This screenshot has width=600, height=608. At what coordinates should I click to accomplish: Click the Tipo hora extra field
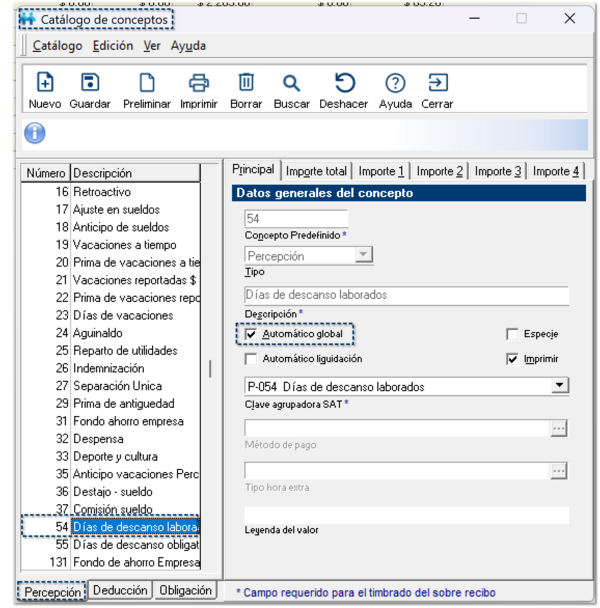pyautogui.click(x=397, y=471)
